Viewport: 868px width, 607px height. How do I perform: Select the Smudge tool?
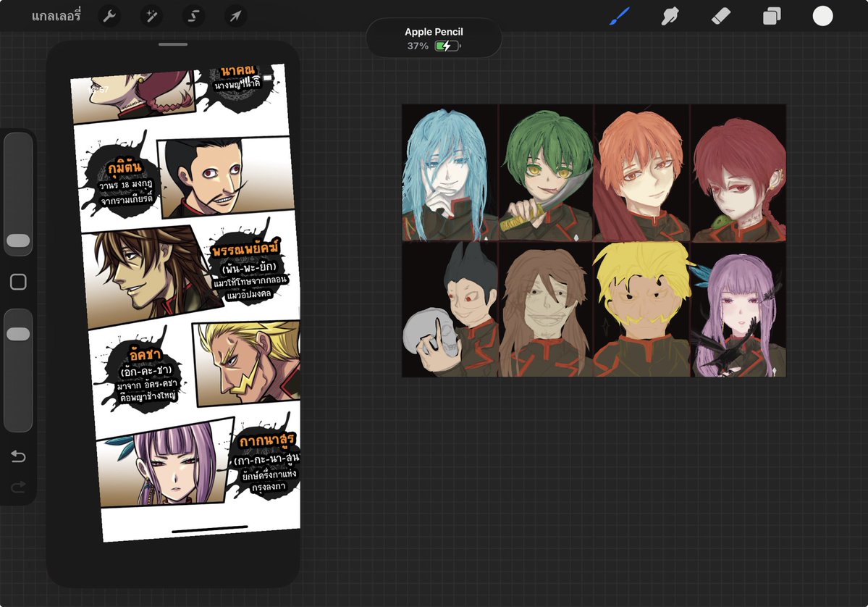click(670, 16)
